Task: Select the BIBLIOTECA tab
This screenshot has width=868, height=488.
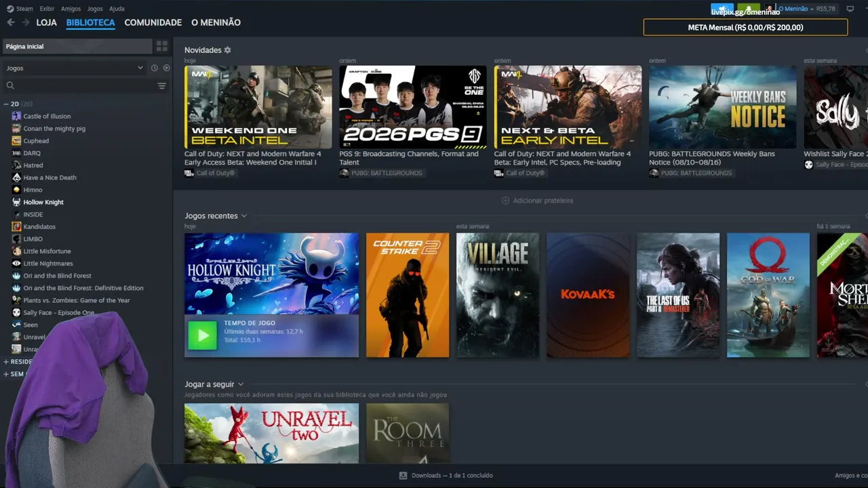Action: [91, 22]
